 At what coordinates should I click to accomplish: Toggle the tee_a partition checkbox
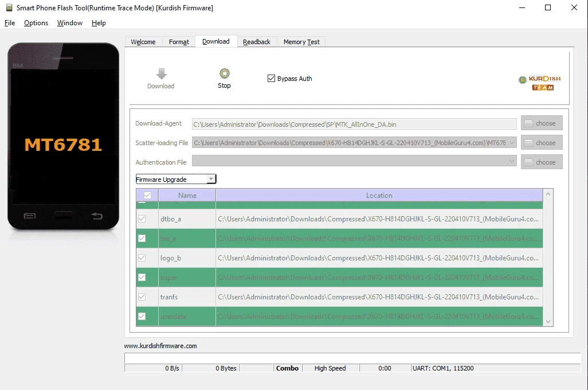point(142,239)
